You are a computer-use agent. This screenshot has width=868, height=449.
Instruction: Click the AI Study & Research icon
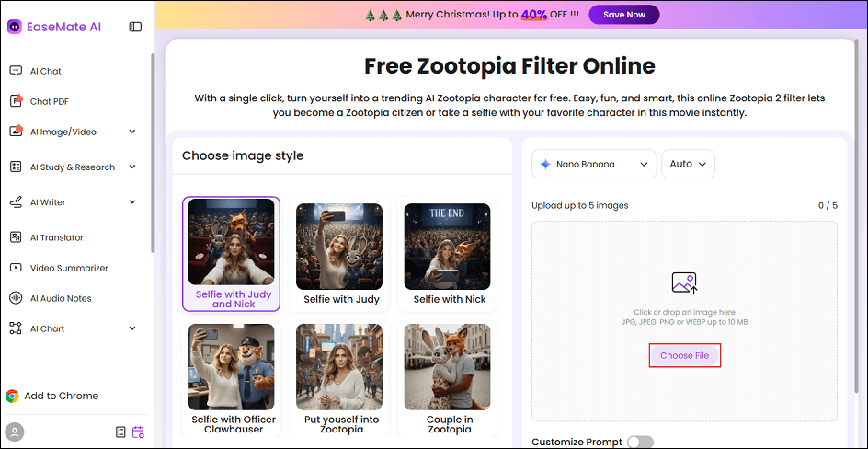pyautogui.click(x=16, y=167)
